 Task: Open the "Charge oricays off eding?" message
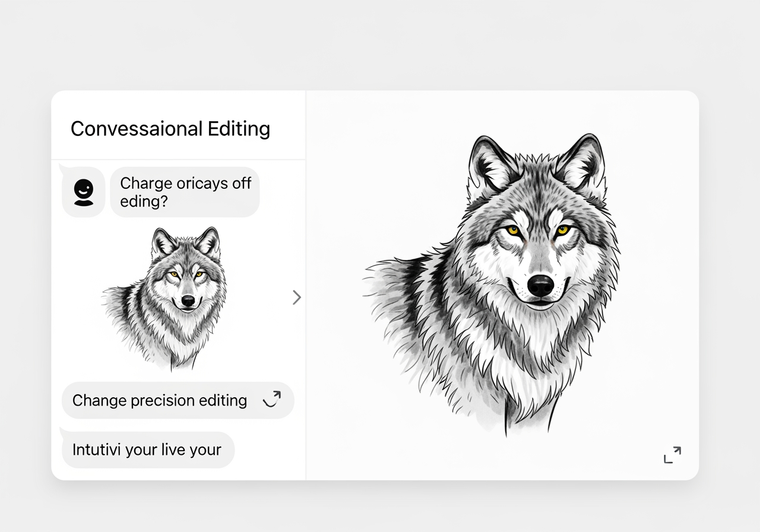click(185, 192)
